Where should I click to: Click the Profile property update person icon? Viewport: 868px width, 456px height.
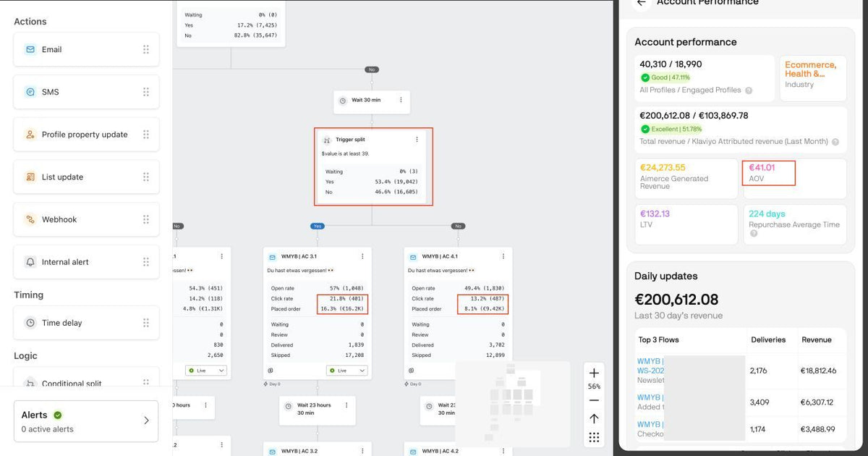[30, 135]
